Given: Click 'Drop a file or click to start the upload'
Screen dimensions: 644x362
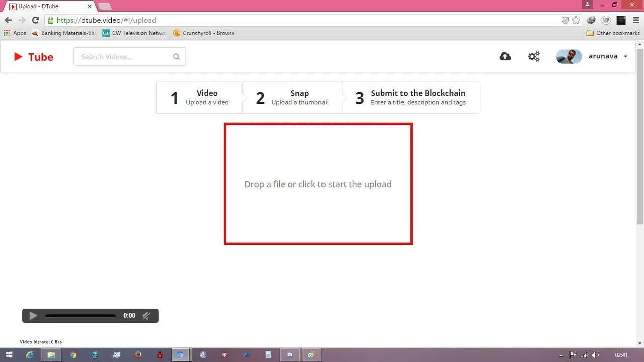Looking at the screenshot, I should point(318,184).
